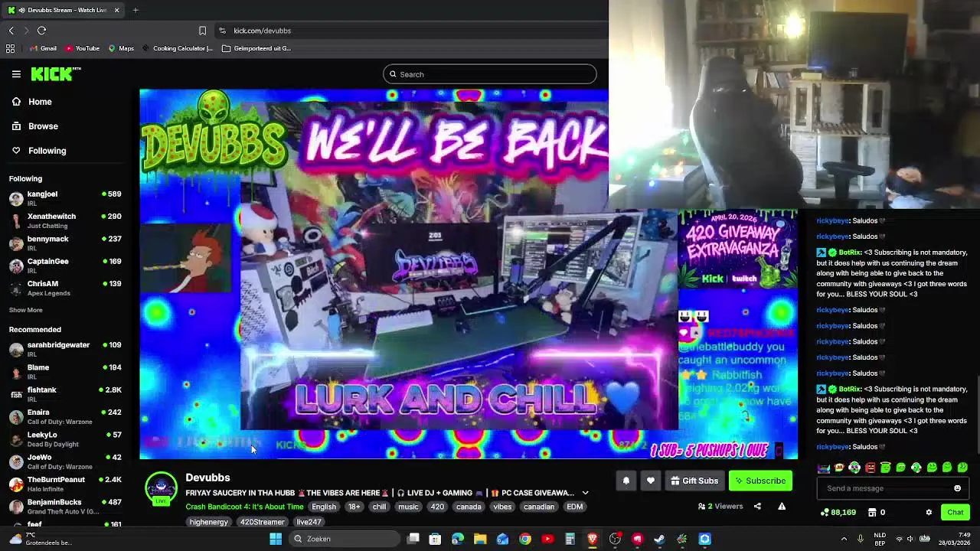Open Steam from the taskbar

point(659,539)
